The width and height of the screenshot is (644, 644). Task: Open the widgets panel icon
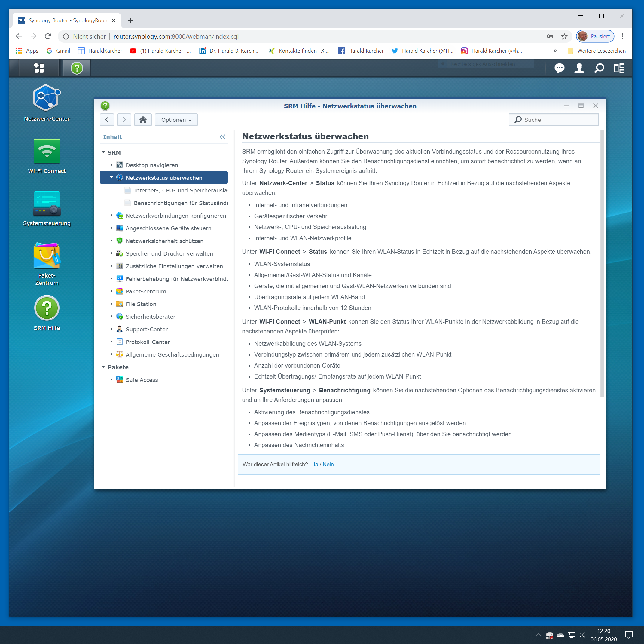coord(619,68)
